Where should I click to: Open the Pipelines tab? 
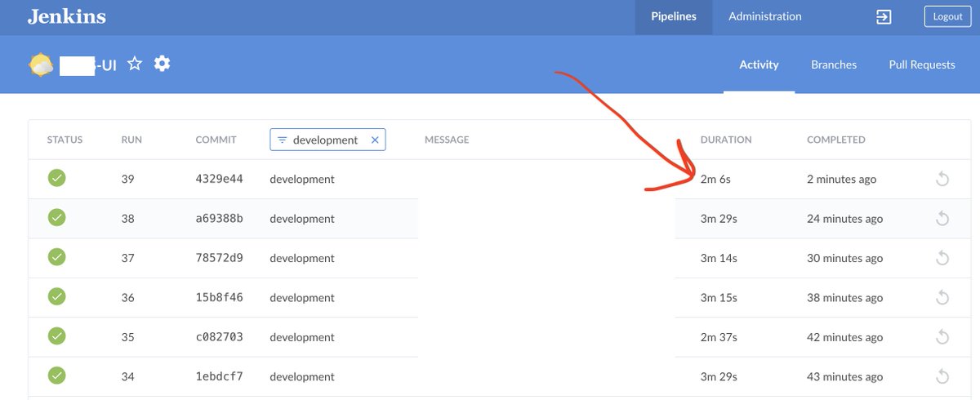point(674,16)
